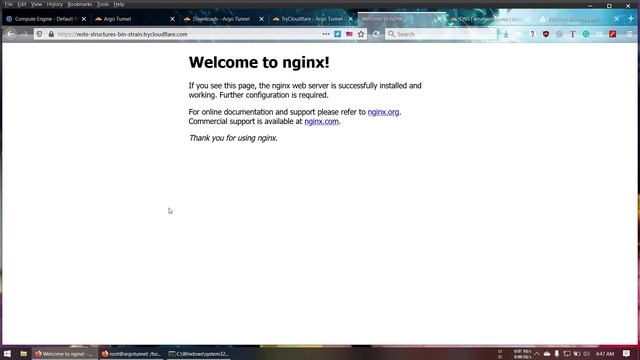This screenshot has height=360, width=640.
Task: Follow the nginx.com link
Action: tap(321, 121)
